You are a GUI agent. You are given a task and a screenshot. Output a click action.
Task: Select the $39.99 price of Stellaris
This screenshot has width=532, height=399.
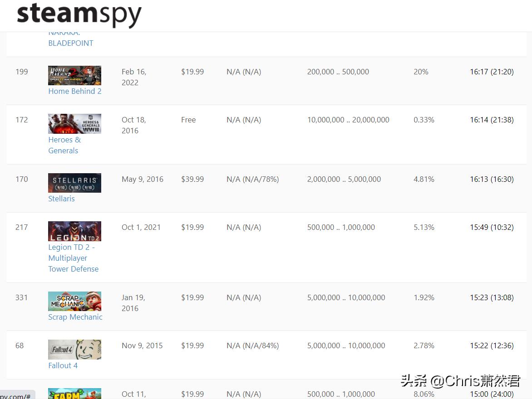(192, 180)
